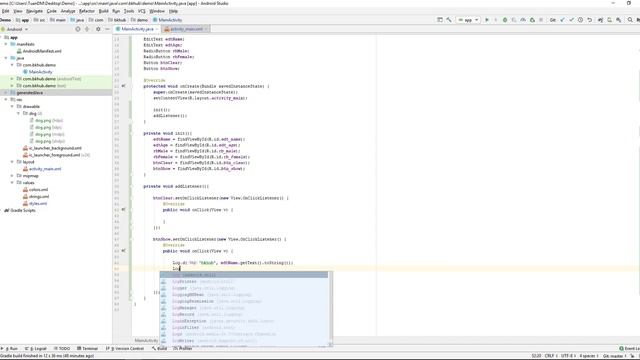The height and width of the screenshot is (360, 640).
Task: Select strings.xml in values folder
Action: click(x=36, y=197)
